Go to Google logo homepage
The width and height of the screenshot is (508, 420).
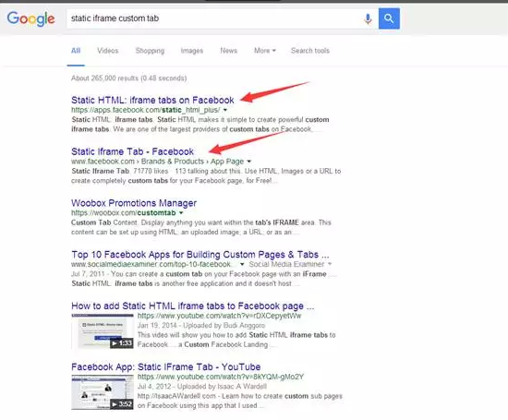coord(30,18)
